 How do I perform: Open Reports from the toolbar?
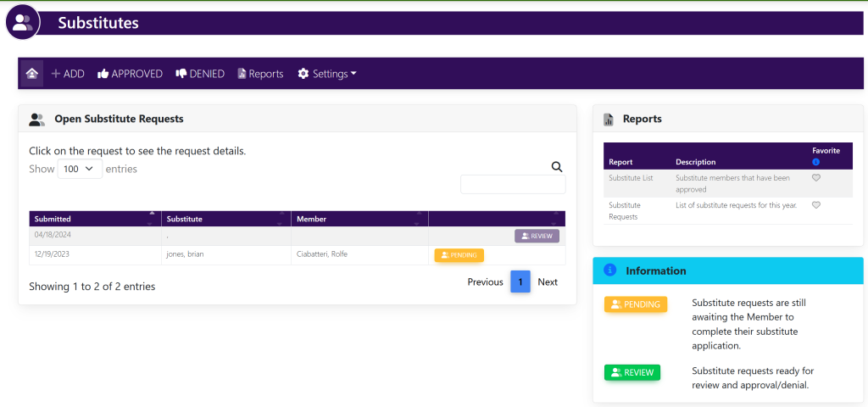coord(260,74)
